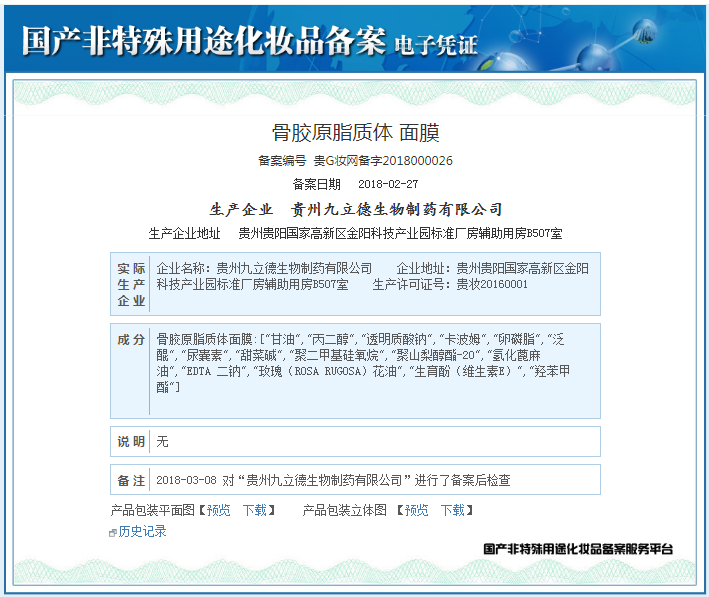709x597 pixels.
Task: Click the header title 国产非特殊用途化妆品备案
Action: (x=204, y=40)
